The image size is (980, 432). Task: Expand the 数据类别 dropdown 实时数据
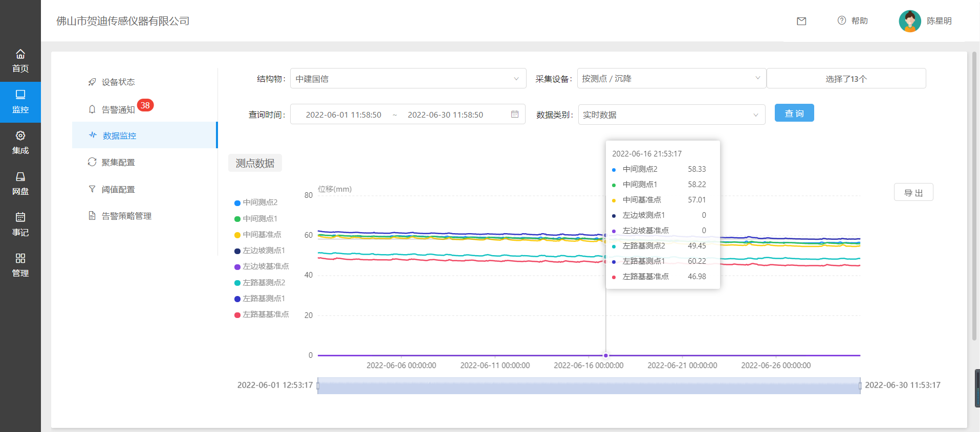point(671,115)
